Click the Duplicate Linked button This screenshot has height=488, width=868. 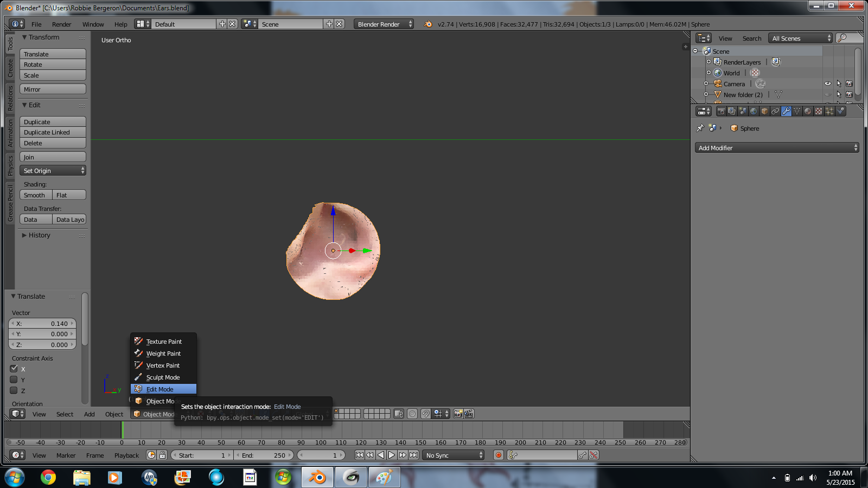coord(53,132)
